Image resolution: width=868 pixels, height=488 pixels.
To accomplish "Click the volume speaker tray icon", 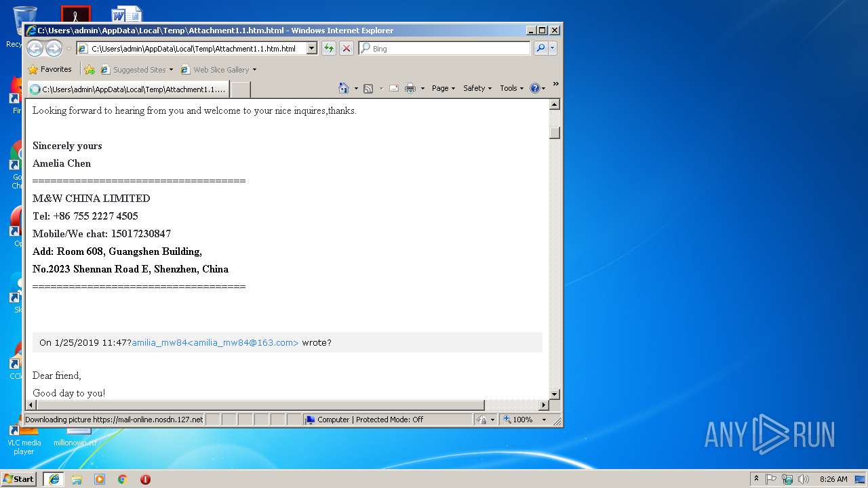I will click(x=804, y=479).
